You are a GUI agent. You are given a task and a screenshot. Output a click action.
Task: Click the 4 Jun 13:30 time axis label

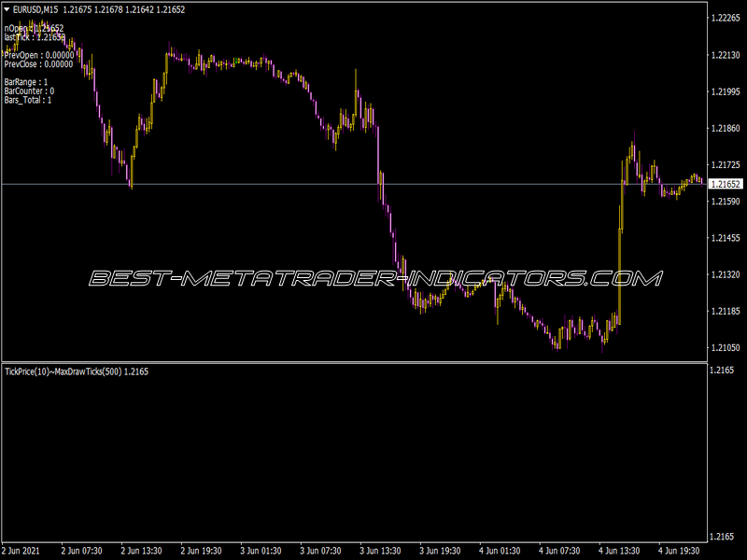tap(619, 551)
